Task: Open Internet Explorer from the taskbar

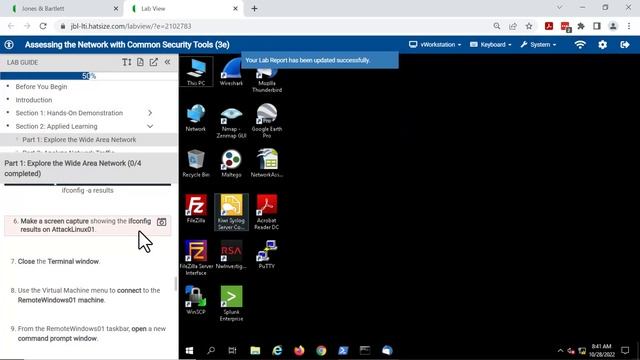Action: coord(277,350)
